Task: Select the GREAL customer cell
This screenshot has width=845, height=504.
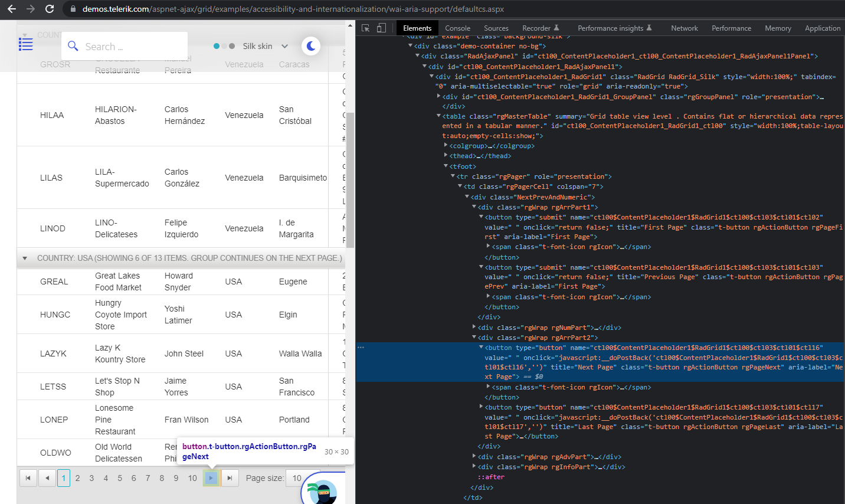Action: tap(54, 282)
